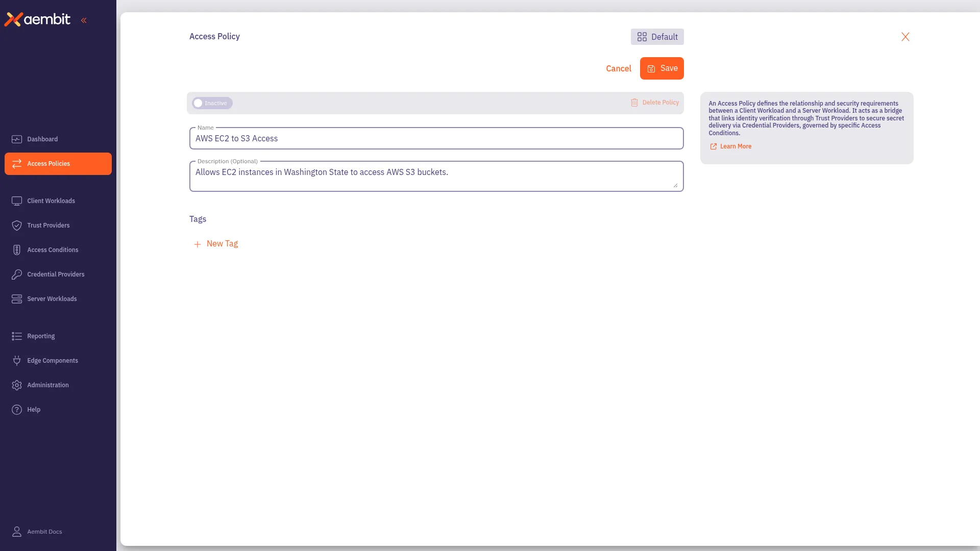Click the Dashboard chart icon
Screen dimensions: 980x551
17,139
